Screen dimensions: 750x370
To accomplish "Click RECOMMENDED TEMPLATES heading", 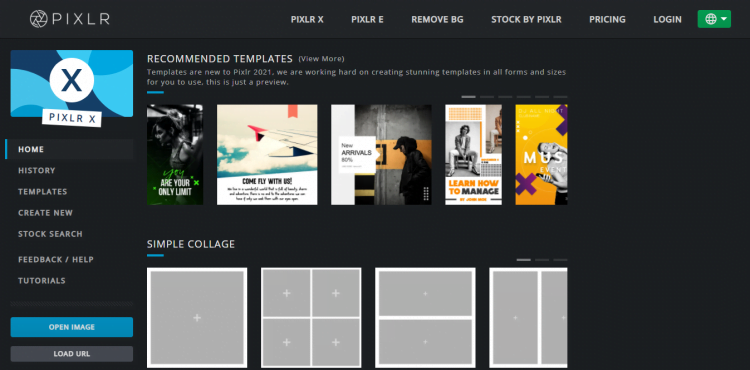I will (220, 59).
